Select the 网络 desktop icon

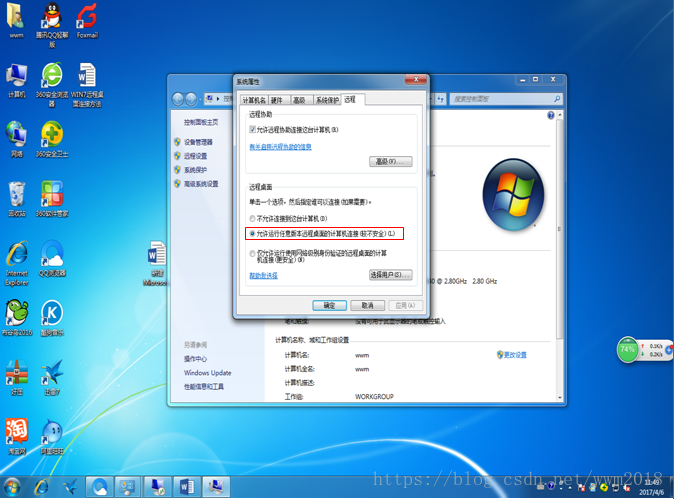tap(16, 139)
